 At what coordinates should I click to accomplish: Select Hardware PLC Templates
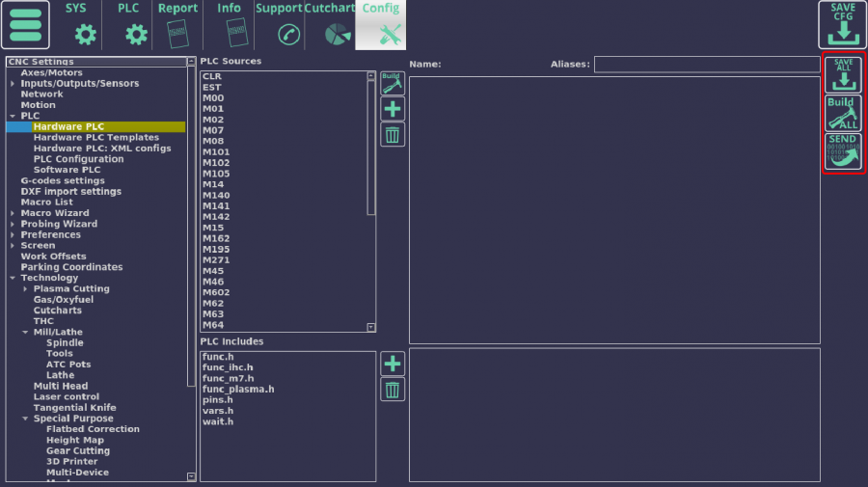(x=95, y=137)
